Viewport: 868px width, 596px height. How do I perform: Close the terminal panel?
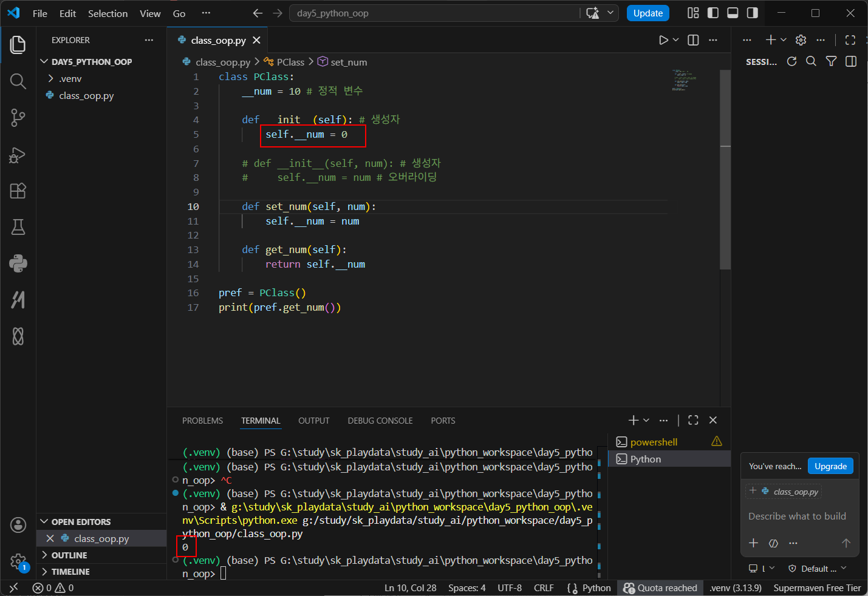click(713, 420)
